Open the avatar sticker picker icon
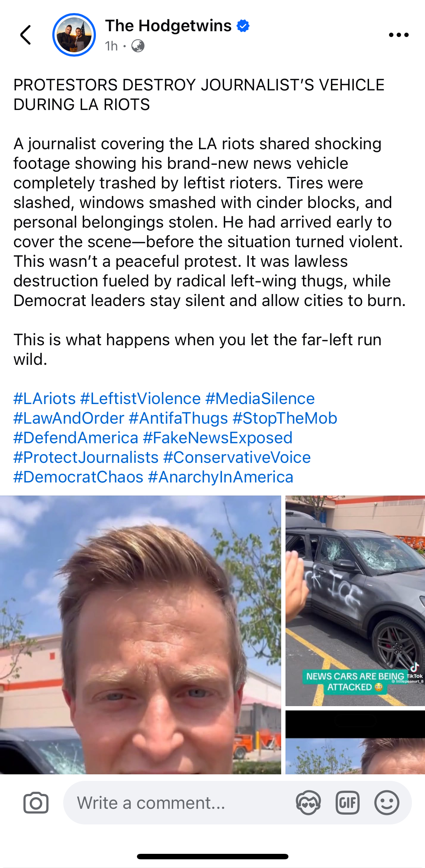 [308, 803]
